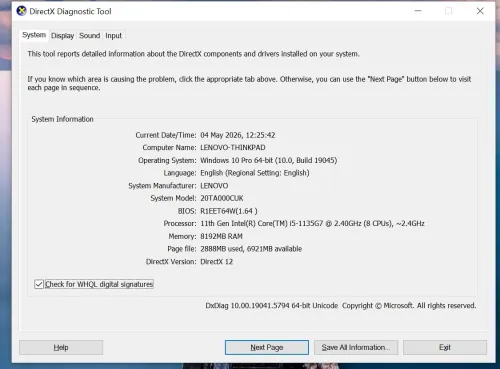
Task: Click the page file 2888MB used value
Action: 251,249
